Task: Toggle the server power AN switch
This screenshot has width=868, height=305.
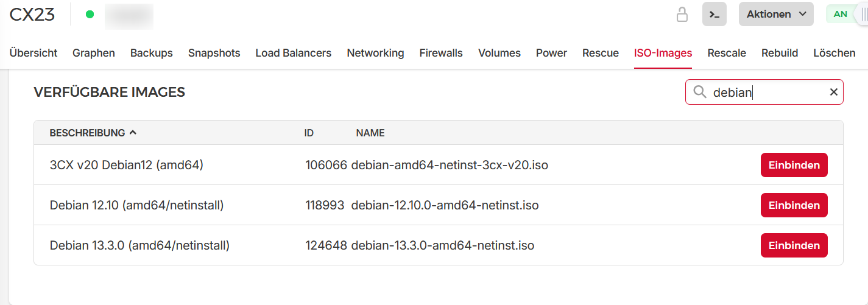Action: click(x=847, y=14)
